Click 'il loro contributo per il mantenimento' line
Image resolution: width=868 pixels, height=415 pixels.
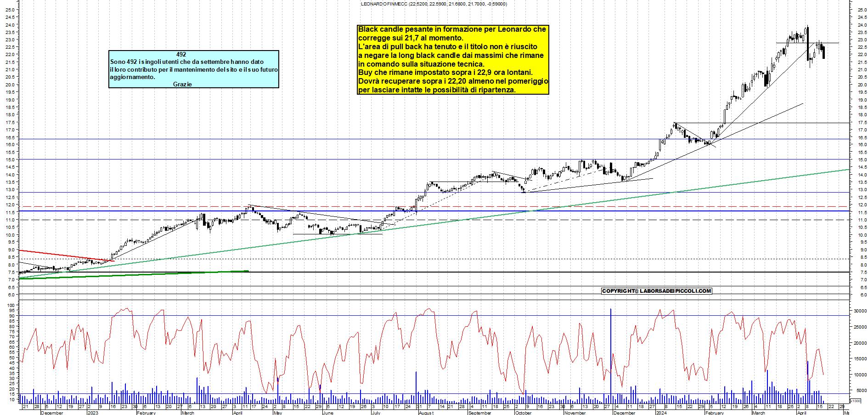194,69
